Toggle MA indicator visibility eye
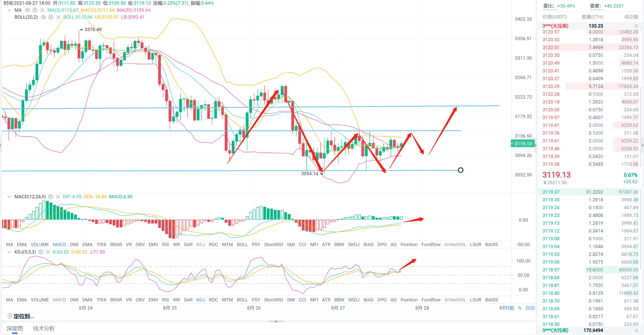The image size is (644, 335). (x=27, y=10)
